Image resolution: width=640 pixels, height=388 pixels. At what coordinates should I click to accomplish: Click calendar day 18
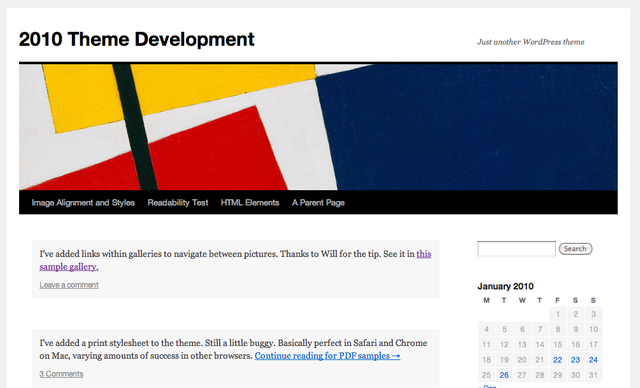point(487,360)
